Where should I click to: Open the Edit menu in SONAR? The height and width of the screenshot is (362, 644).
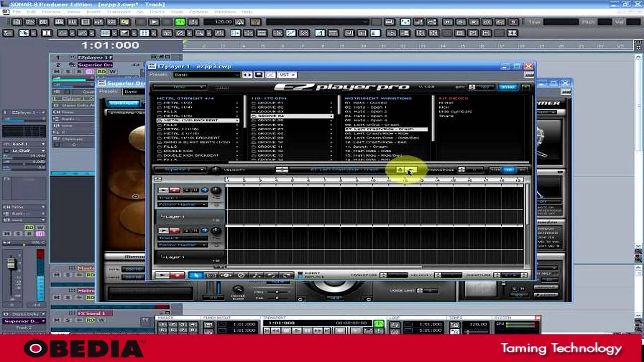(31, 12)
